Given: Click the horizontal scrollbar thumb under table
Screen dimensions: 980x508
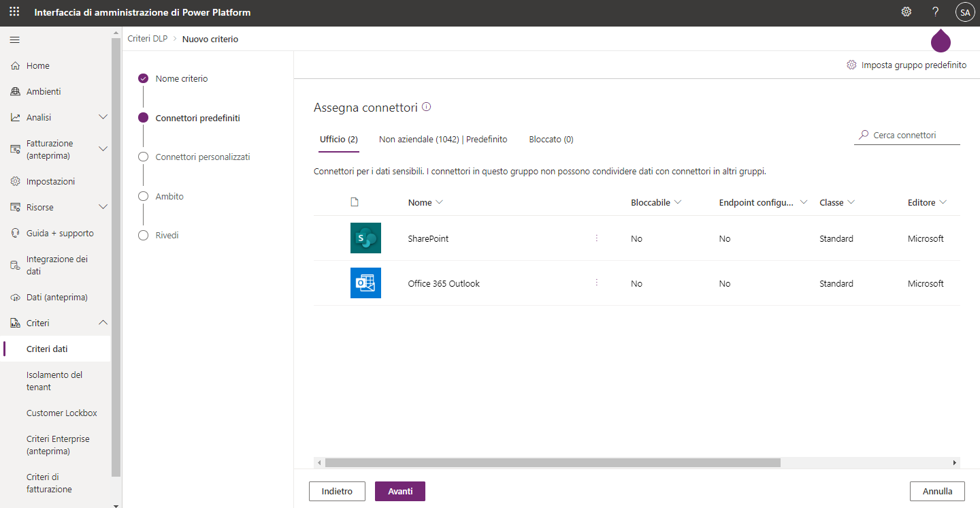Looking at the screenshot, I should 553,462.
